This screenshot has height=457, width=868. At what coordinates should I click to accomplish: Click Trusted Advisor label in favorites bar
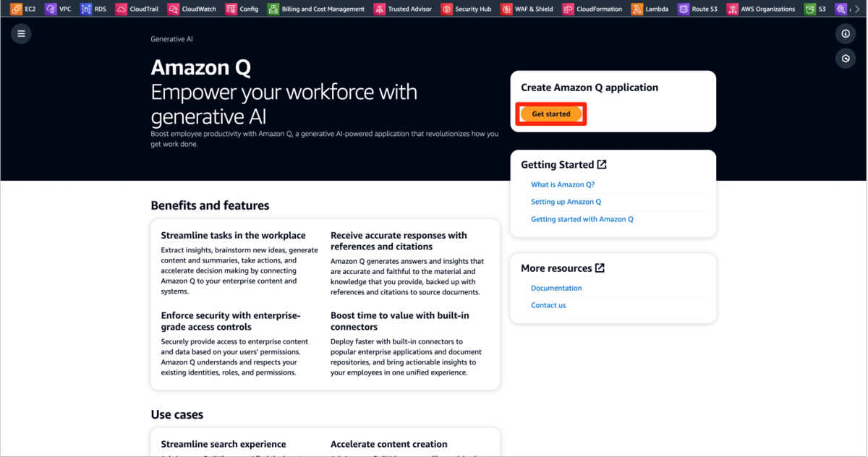coord(409,9)
